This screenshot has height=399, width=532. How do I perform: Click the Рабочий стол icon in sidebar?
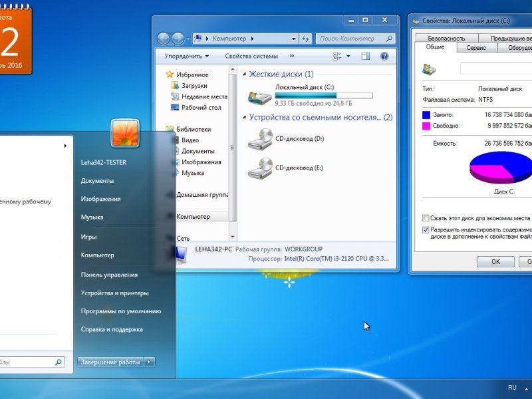tap(175, 107)
